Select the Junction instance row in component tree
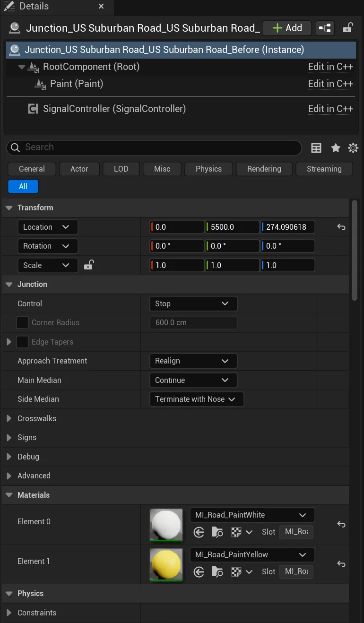Image resolution: width=364 pixels, height=623 pixels. click(x=181, y=50)
